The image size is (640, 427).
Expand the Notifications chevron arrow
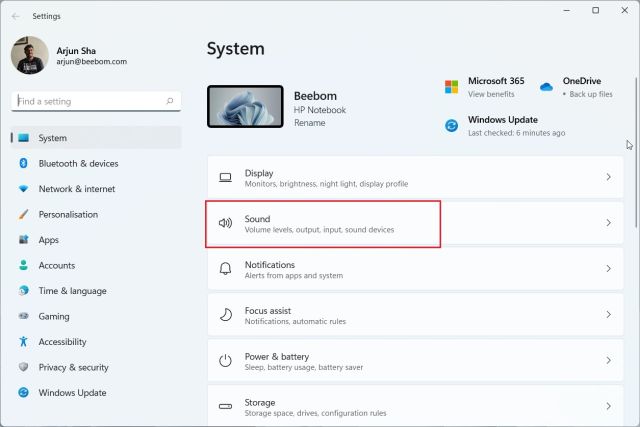pyautogui.click(x=608, y=269)
